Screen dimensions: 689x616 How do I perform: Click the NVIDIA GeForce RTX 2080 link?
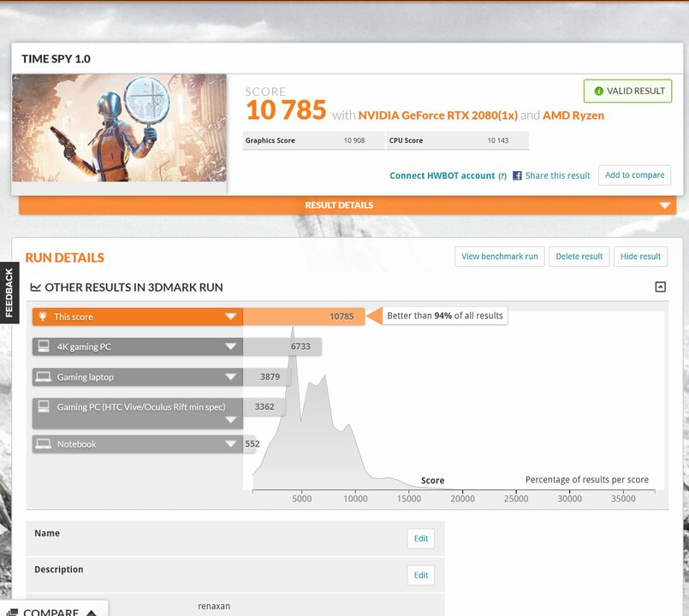[x=437, y=115]
